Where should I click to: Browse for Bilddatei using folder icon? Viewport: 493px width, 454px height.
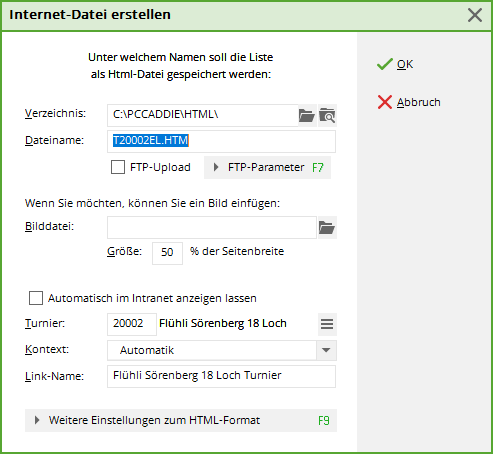(x=327, y=228)
